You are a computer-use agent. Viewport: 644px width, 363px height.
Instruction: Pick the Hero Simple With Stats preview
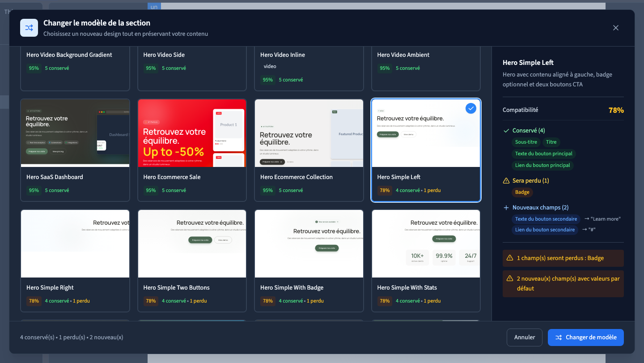coord(426,243)
